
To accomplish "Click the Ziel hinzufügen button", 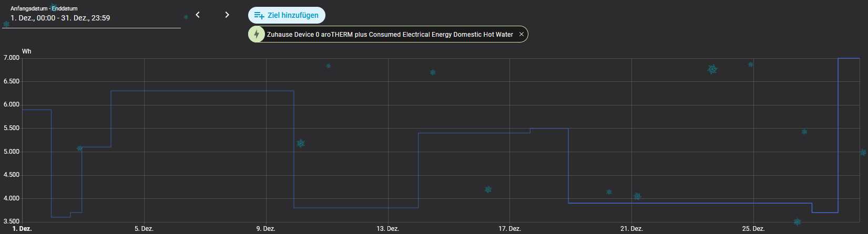I will click(x=287, y=15).
